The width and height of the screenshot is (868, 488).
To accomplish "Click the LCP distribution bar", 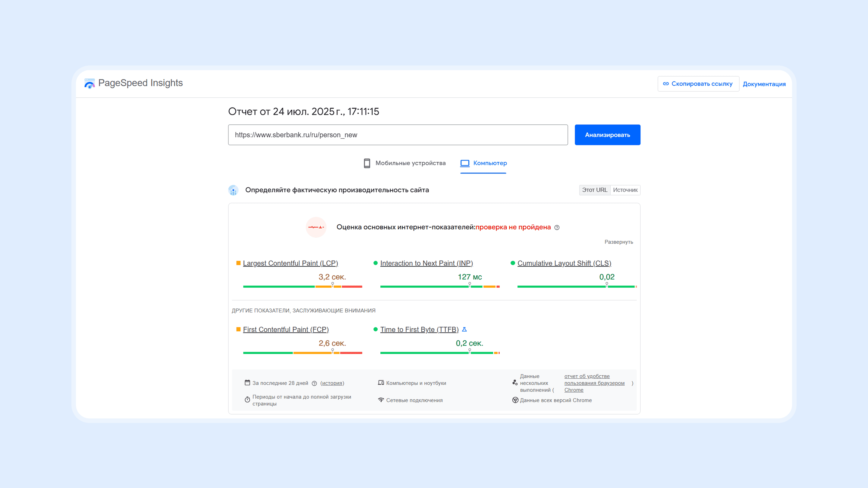I will pos(303,286).
